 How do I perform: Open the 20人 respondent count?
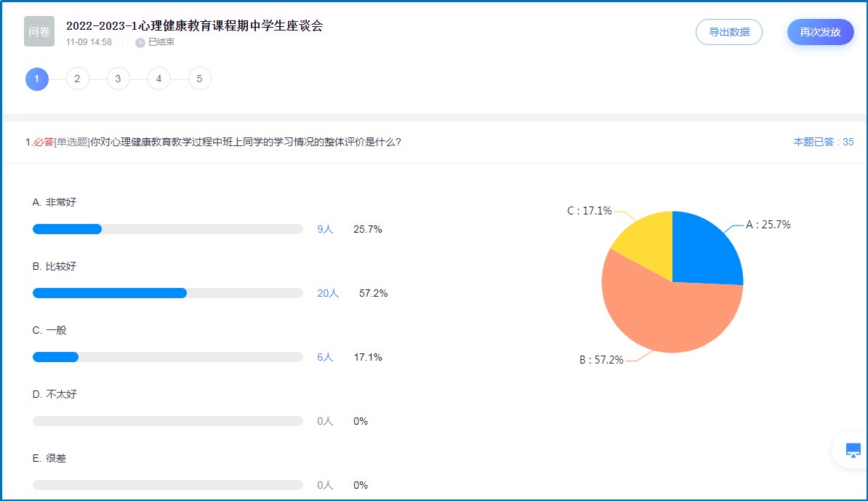point(328,293)
